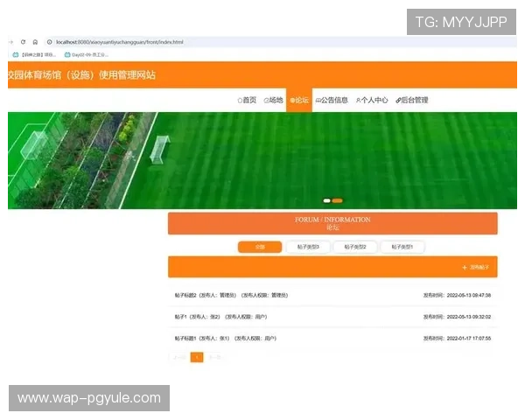
Task: Click the forward arrow in the browser toolbar
Action: point(10,42)
